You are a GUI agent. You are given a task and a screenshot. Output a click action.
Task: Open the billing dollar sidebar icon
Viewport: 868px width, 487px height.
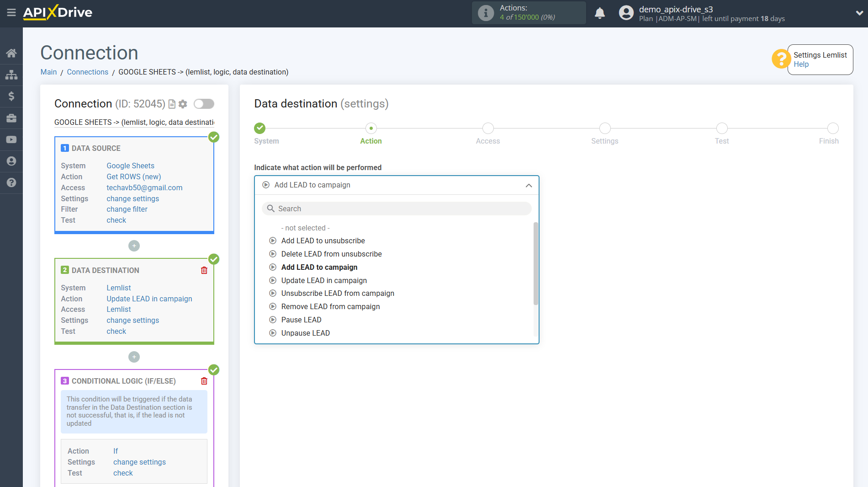coord(11,96)
